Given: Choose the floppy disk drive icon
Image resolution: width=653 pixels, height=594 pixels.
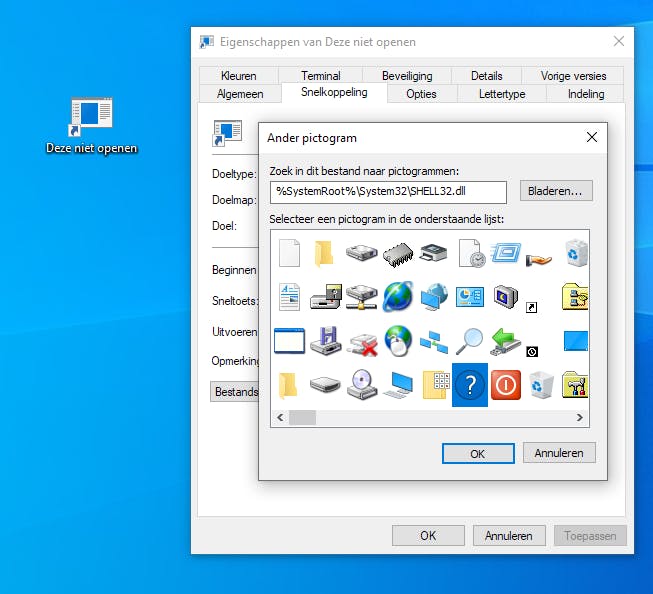Looking at the screenshot, I should [325, 341].
